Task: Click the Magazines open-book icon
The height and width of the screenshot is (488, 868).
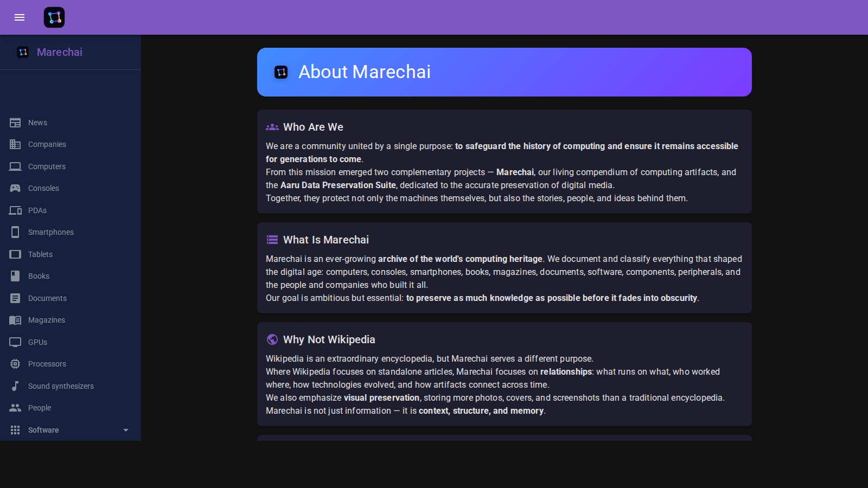Action: click(x=15, y=320)
